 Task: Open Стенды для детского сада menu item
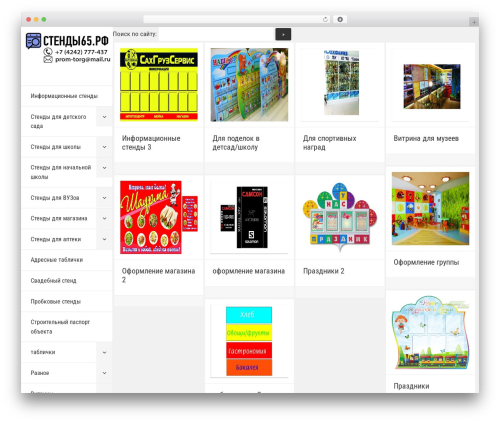(58, 121)
